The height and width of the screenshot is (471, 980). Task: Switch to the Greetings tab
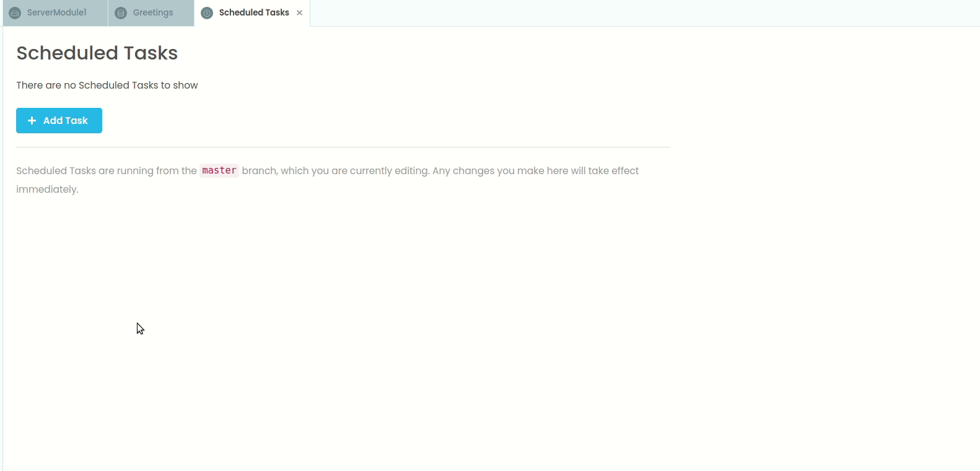click(151, 13)
